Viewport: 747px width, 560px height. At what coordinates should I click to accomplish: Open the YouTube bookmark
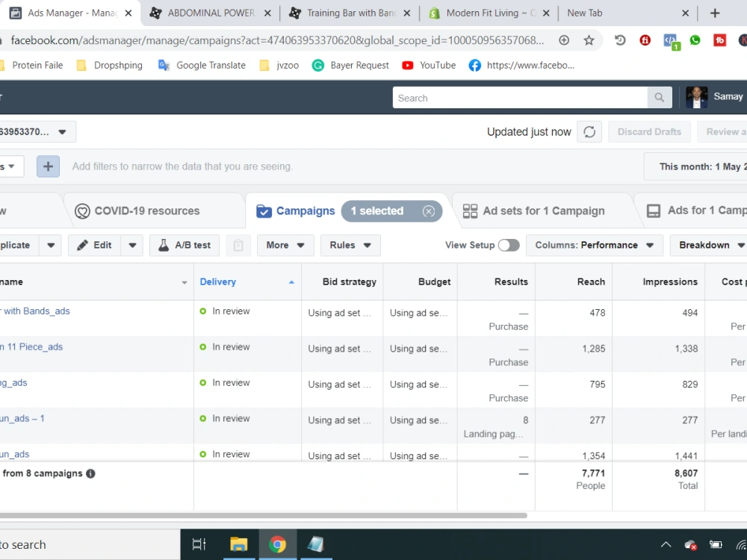click(429, 65)
